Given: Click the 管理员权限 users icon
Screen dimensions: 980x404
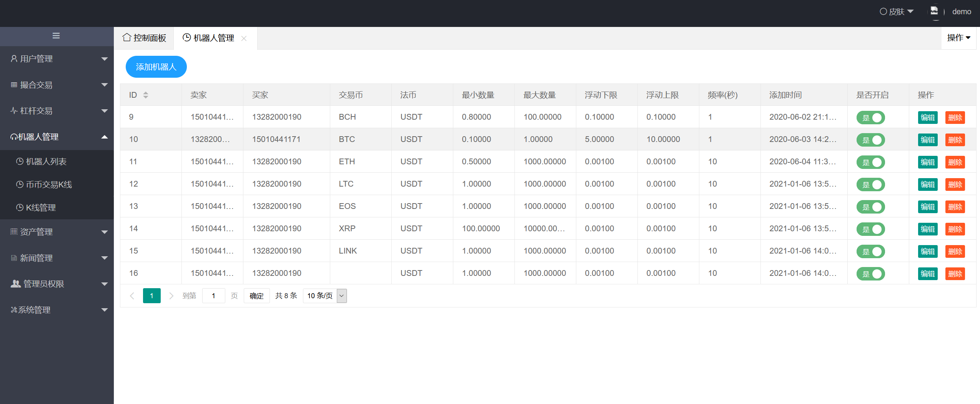Looking at the screenshot, I should tap(16, 284).
